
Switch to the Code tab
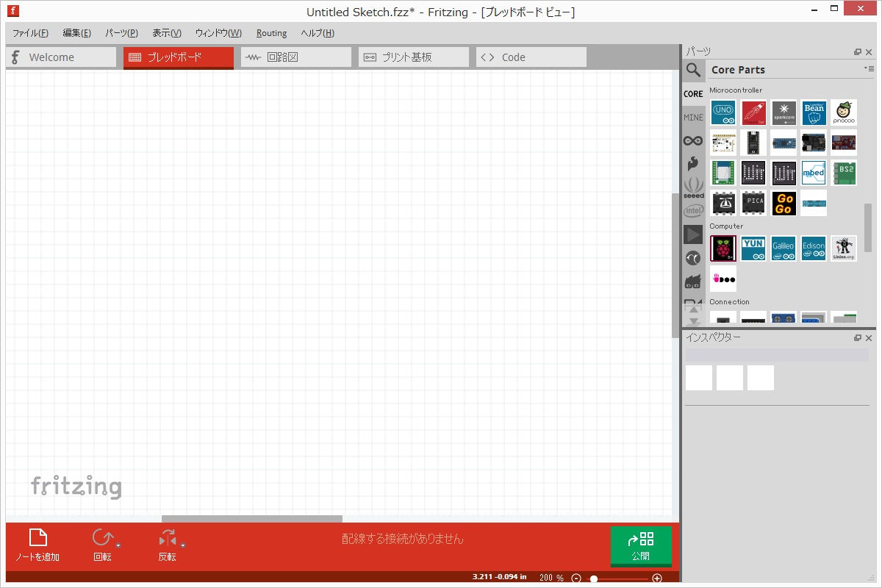click(x=531, y=57)
